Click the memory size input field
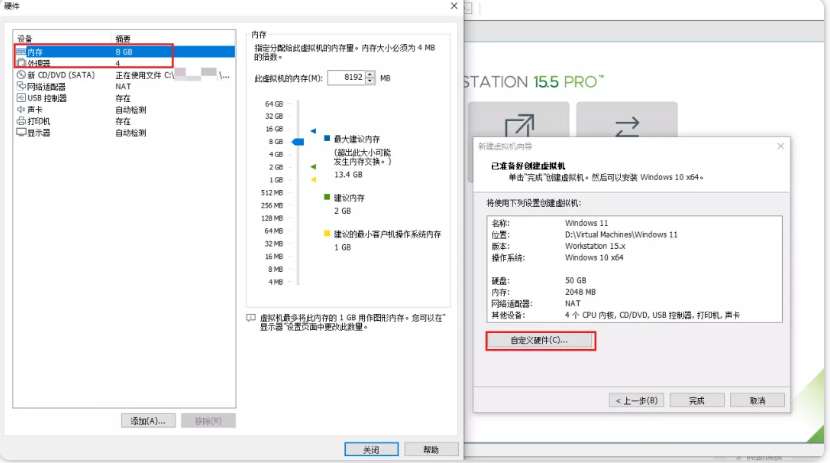The height and width of the screenshot is (463, 830). (x=345, y=78)
